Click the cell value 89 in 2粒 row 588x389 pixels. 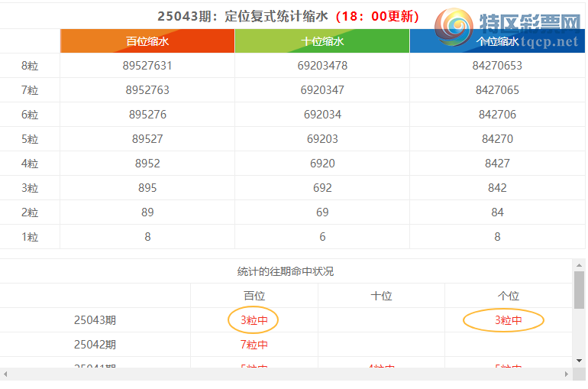click(147, 212)
